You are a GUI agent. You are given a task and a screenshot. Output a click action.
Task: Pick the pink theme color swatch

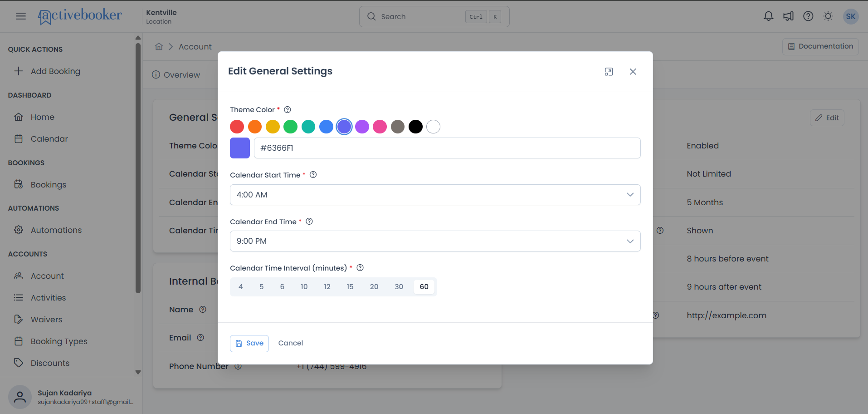coord(380,127)
